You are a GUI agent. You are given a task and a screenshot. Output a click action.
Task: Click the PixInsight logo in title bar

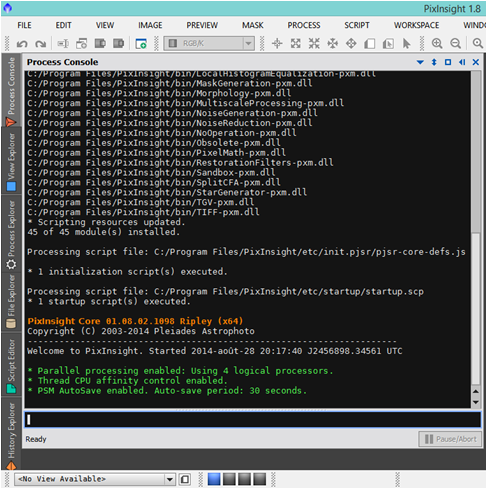click(7, 8)
